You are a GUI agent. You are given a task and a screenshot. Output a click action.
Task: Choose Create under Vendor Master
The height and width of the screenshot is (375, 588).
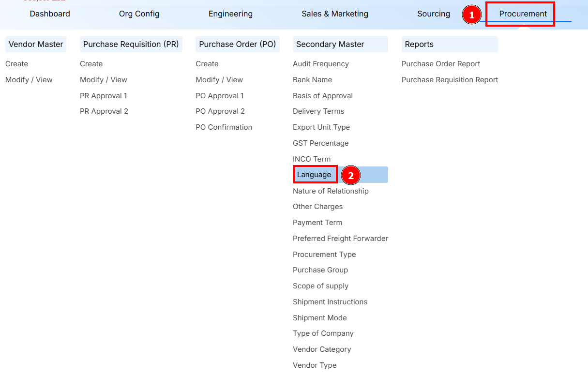coord(17,64)
